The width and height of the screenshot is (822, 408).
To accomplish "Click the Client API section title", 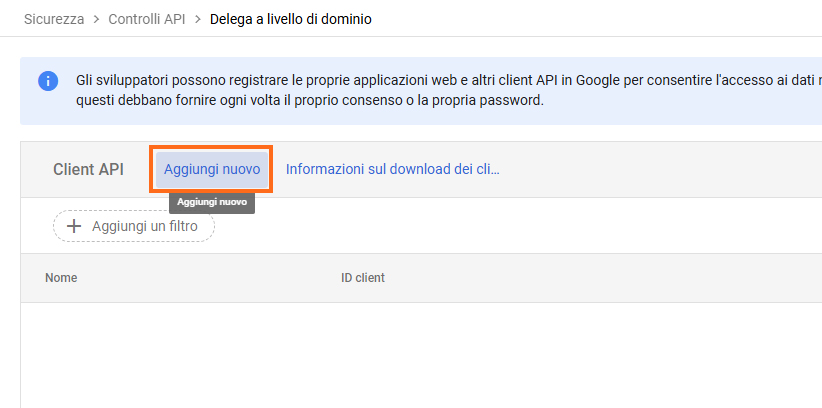I will click(x=88, y=169).
